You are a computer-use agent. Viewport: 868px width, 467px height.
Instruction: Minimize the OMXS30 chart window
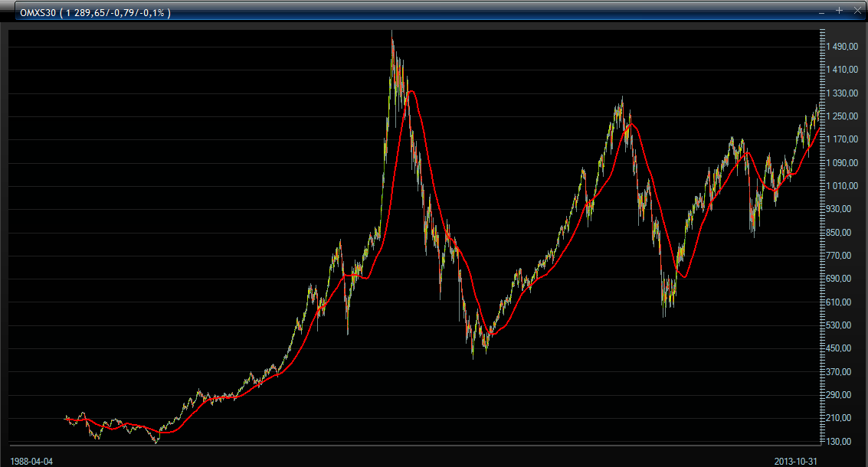pyautogui.click(x=821, y=11)
